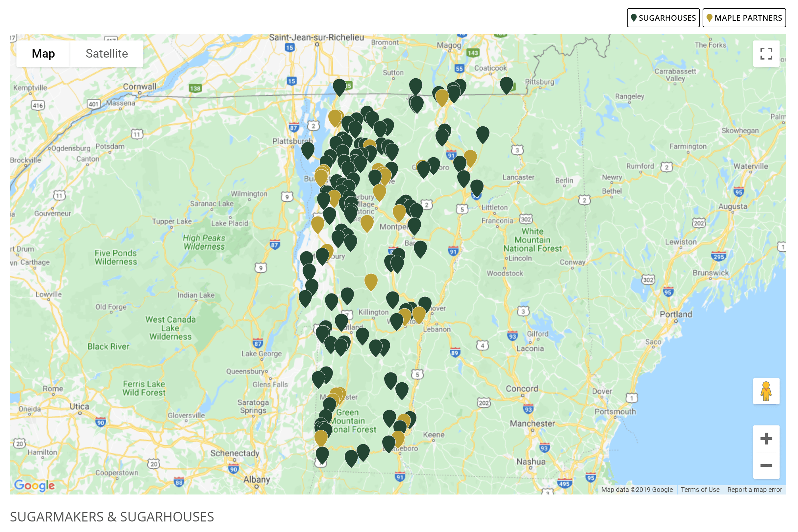Click the gold pin at Canadian border
The height and width of the screenshot is (532, 798).
[441, 97]
